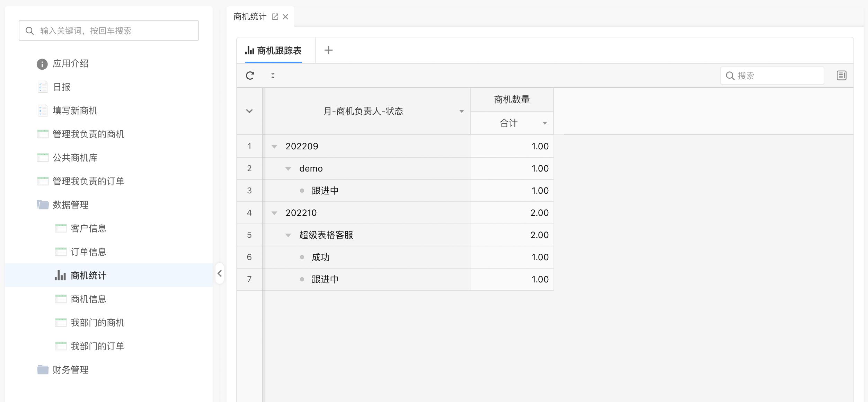Click the panel layout icon beside search
The image size is (868, 402).
(841, 76)
